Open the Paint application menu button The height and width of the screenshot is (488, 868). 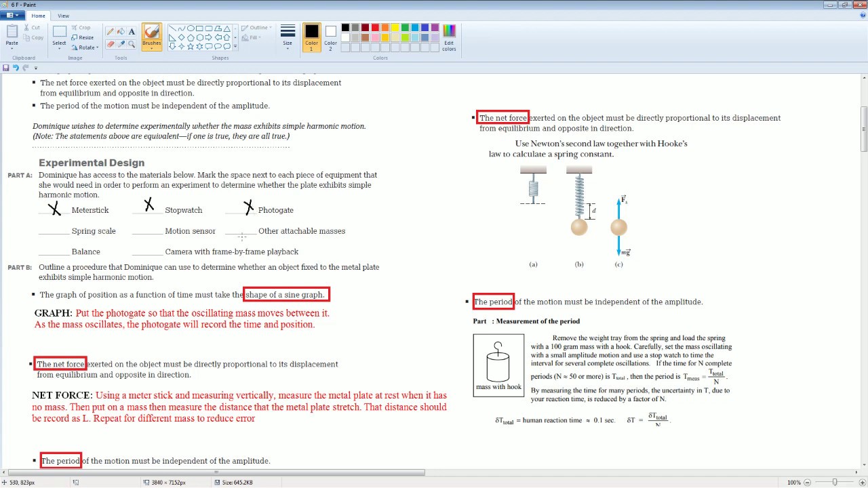[x=14, y=16]
